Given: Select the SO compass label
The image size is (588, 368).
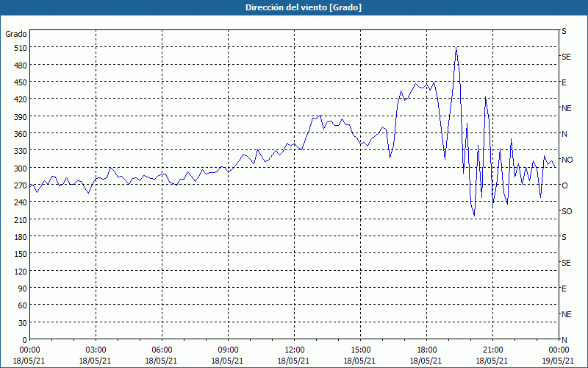Looking at the screenshot, I should (x=567, y=211).
